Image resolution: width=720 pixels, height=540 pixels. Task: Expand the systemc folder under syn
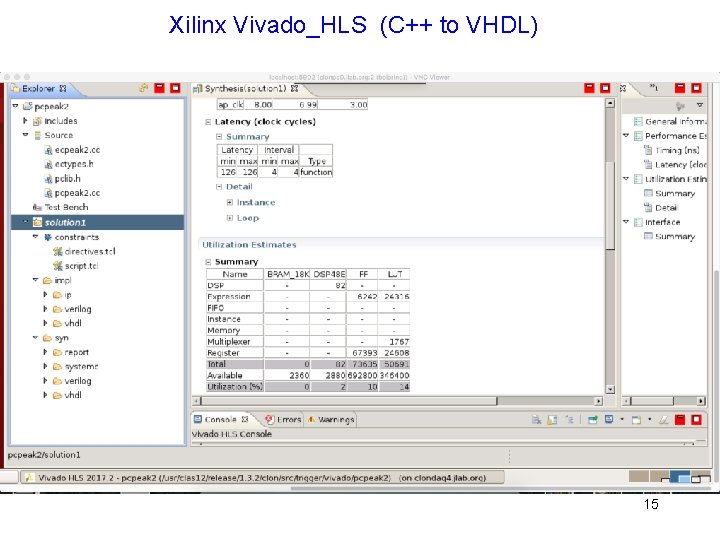coord(45,366)
